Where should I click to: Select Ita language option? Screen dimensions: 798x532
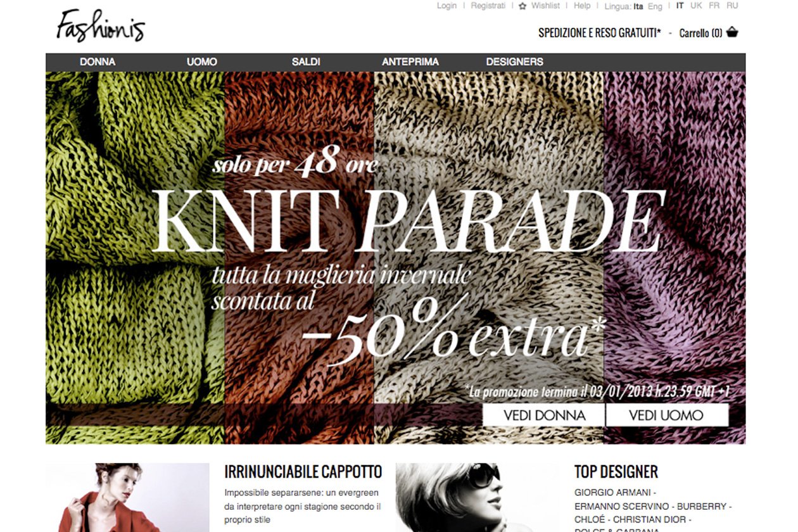(x=638, y=6)
